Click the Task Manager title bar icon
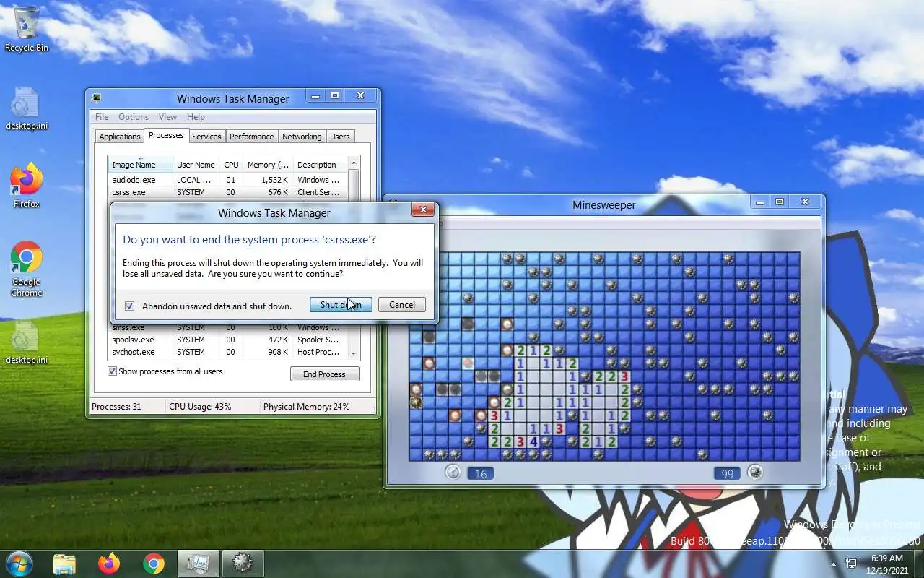The width and height of the screenshot is (924, 578). coord(97,98)
